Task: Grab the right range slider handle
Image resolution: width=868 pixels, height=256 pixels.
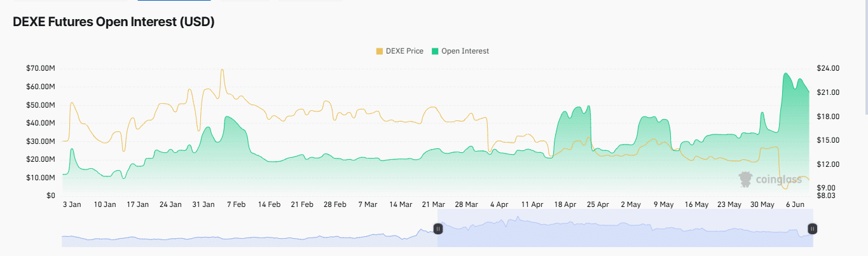Action: (x=812, y=228)
